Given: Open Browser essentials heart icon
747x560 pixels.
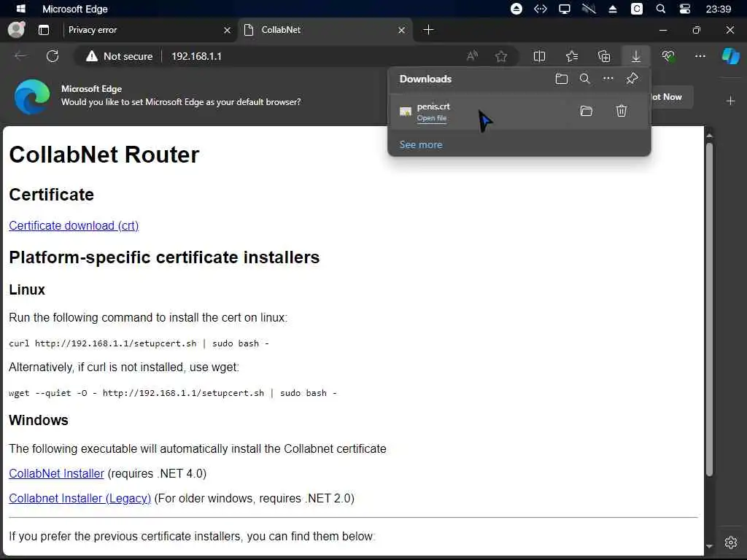Looking at the screenshot, I should [x=668, y=56].
